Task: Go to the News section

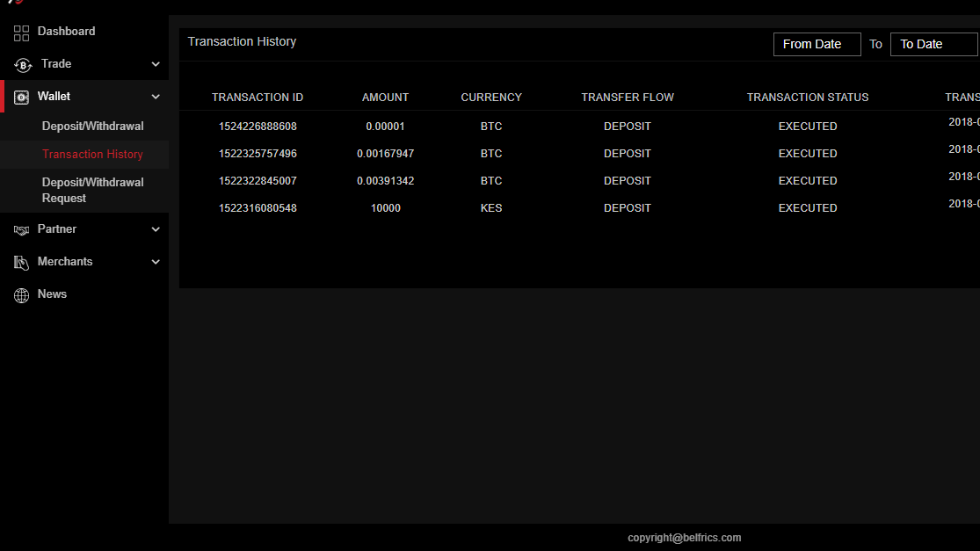Action: [52, 294]
